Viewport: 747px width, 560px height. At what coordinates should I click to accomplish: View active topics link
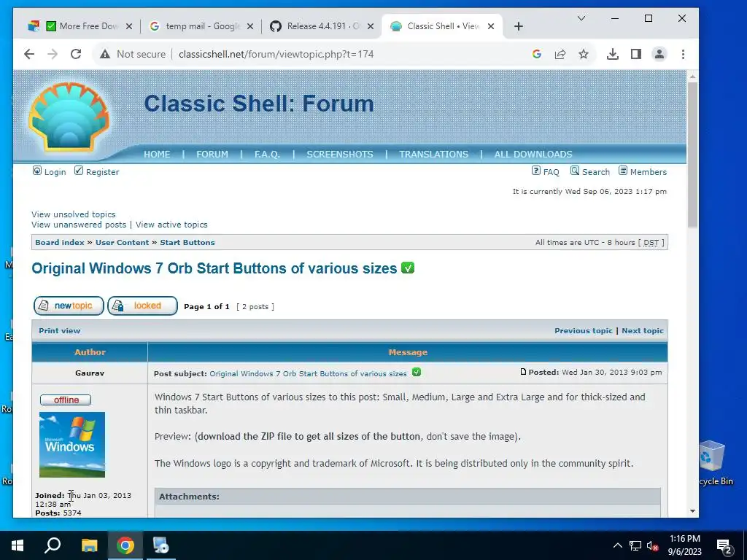(171, 225)
